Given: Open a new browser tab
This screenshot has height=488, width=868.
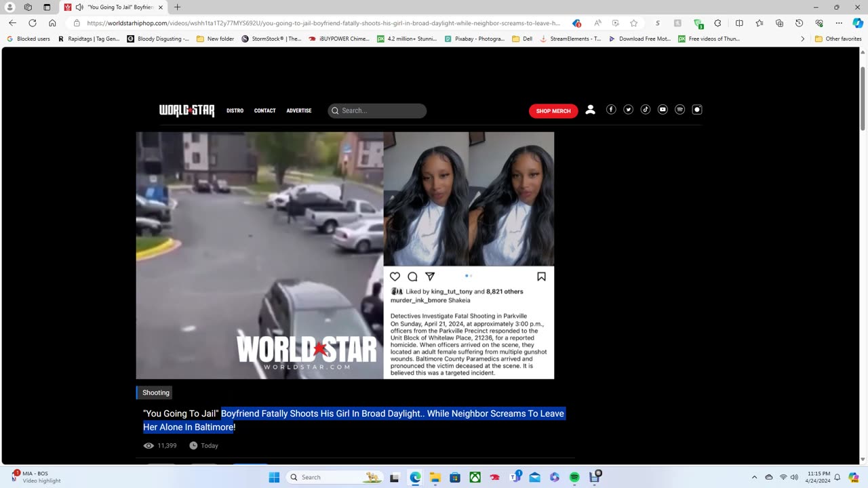Looking at the screenshot, I should pos(177,7).
